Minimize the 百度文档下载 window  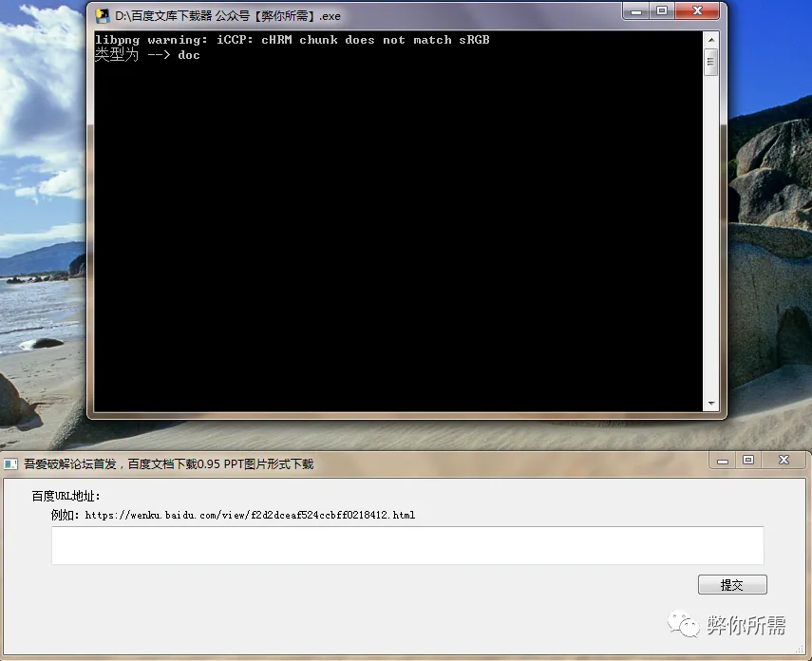click(723, 461)
